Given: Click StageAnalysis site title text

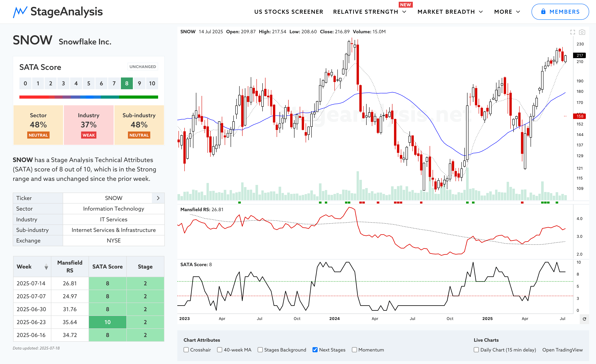Looking at the screenshot, I should pyautogui.click(x=67, y=12).
